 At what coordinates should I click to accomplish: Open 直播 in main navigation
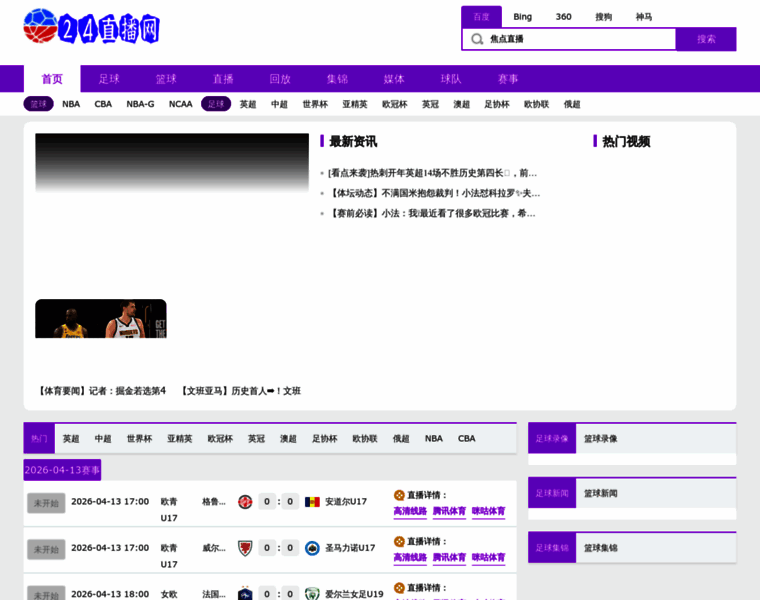coord(223,79)
